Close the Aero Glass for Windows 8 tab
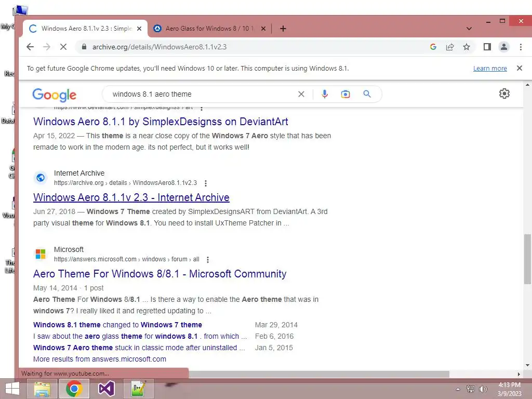 (263, 29)
